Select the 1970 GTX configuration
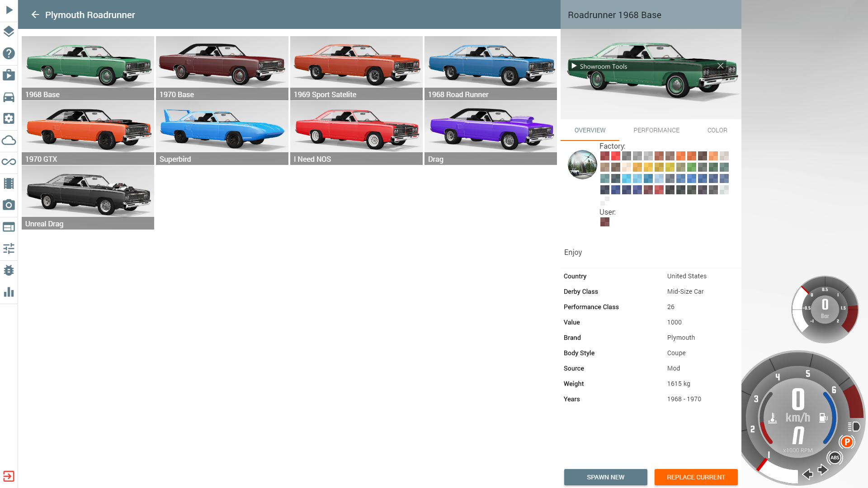868x488 pixels. point(88,133)
